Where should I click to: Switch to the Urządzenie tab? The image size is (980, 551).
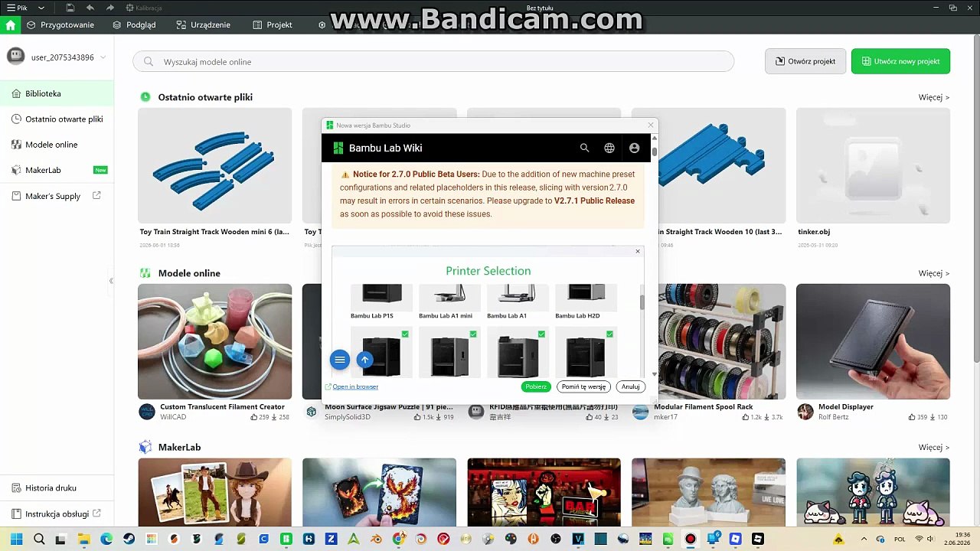203,24
